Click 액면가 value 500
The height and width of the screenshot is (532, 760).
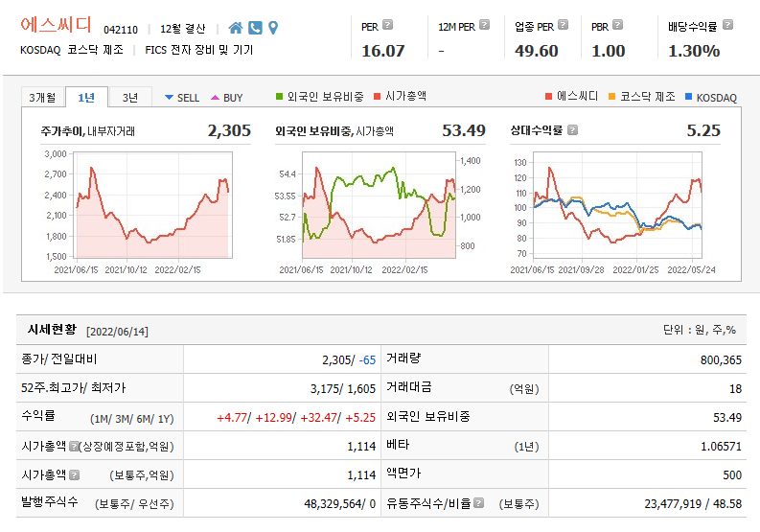pos(732,474)
